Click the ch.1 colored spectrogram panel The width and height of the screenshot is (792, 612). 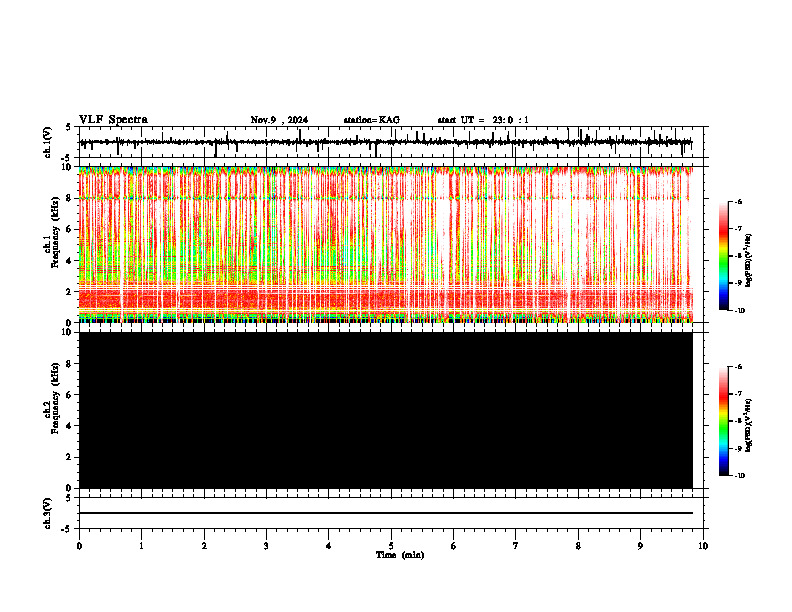coord(385,244)
